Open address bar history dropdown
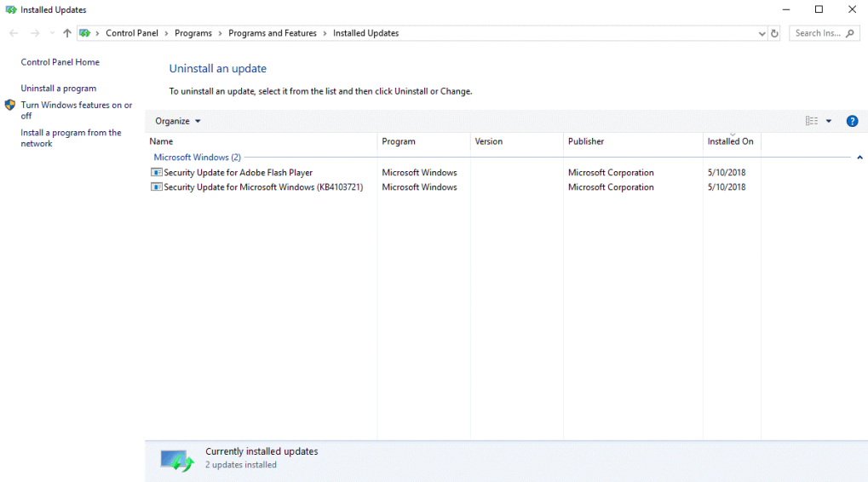 pos(762,33)
